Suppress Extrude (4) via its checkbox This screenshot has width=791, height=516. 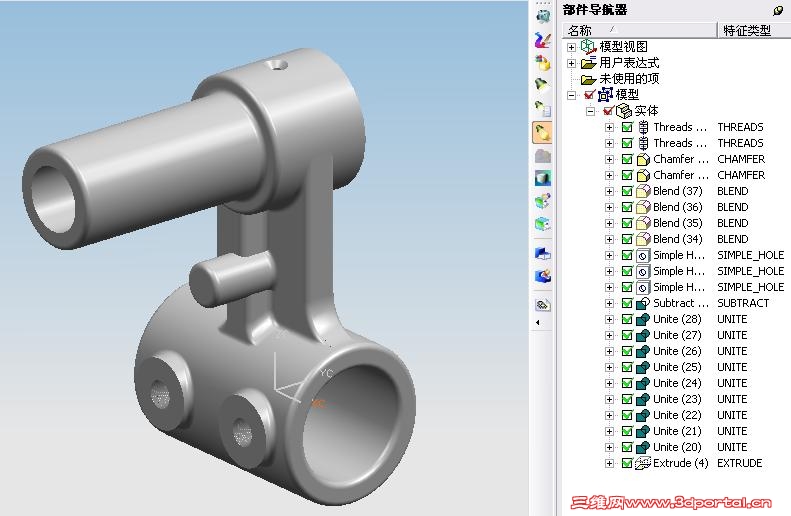click(x=627, y=463)
